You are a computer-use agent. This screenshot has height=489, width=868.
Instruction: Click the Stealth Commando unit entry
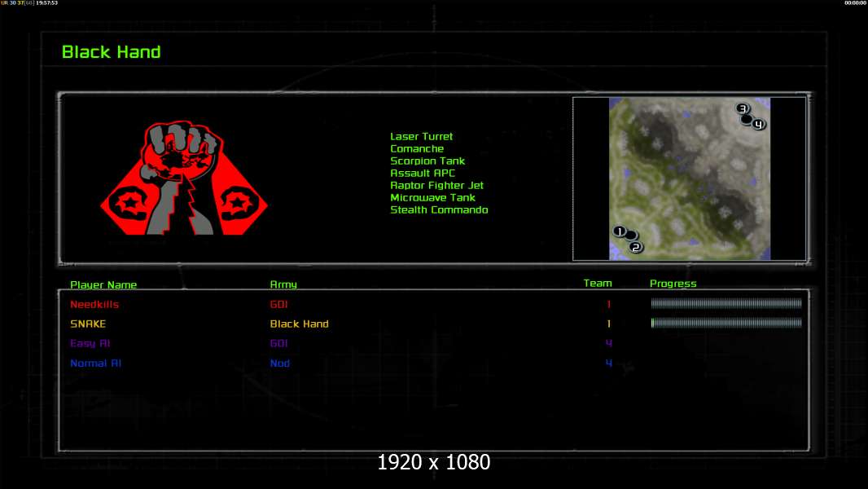click(439, 209)
